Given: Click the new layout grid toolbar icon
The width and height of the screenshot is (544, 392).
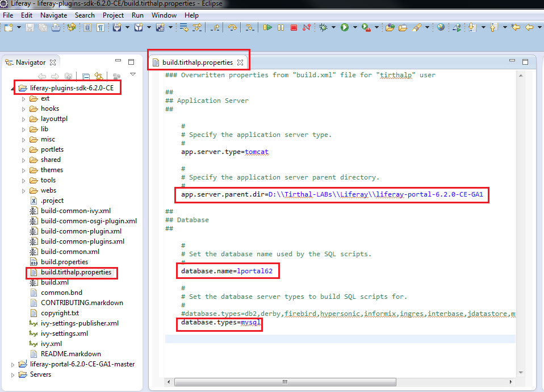Looking at the screenshot, I should (x=160, y=27).
